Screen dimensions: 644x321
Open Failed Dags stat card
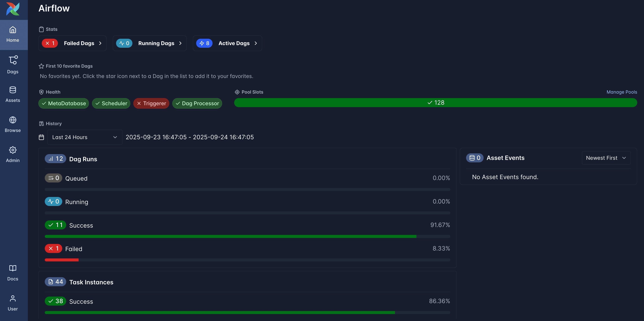click(72, 43)
